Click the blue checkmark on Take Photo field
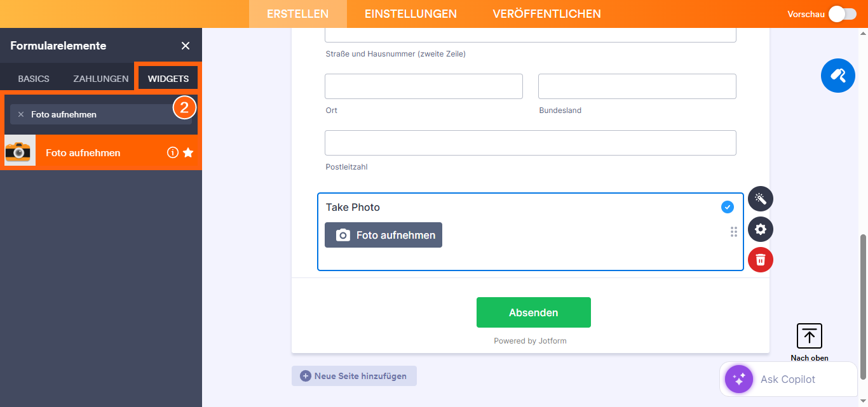This screenshot has width=868, height=407. [x=726, y=206]
